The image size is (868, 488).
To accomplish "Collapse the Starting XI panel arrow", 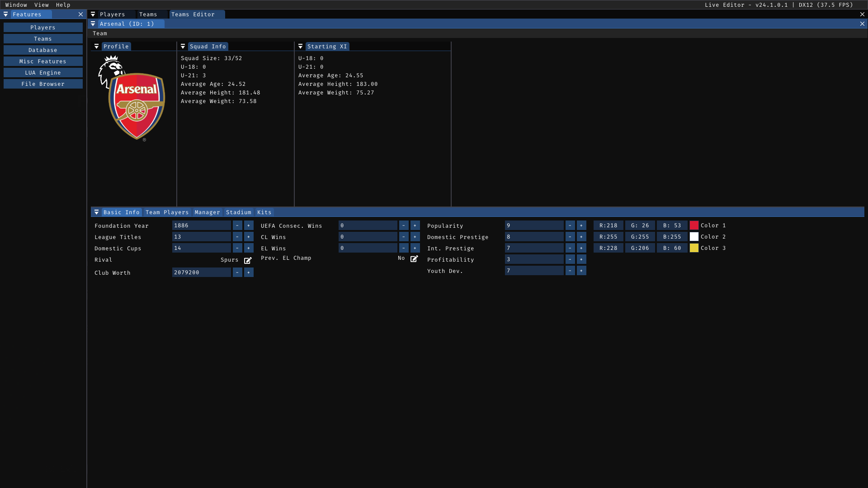I will pyautogui.click(x=300, y=47).
